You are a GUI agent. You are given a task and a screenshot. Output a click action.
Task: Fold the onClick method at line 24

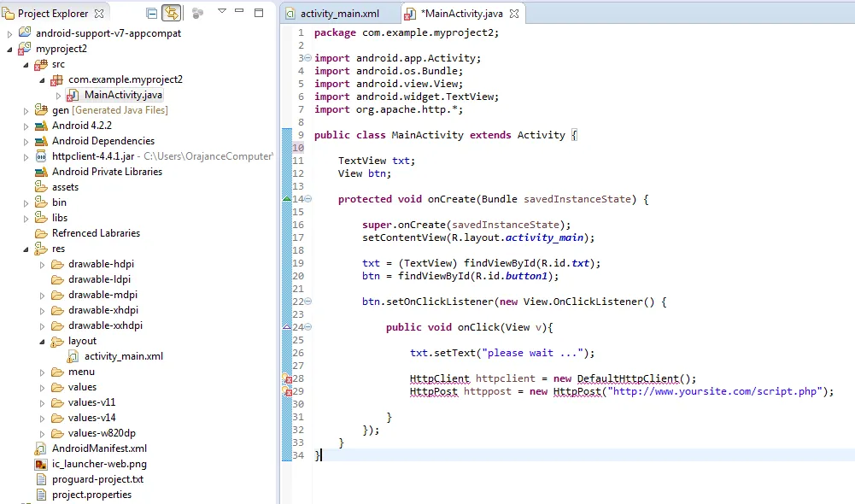[308, 327]
